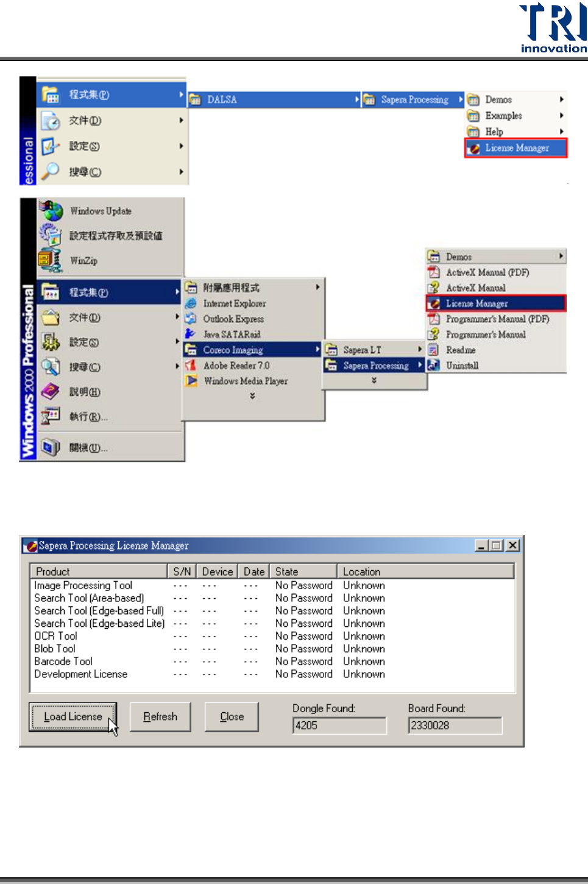Select the Search Tool (Area-based) row

coord(272,598)
